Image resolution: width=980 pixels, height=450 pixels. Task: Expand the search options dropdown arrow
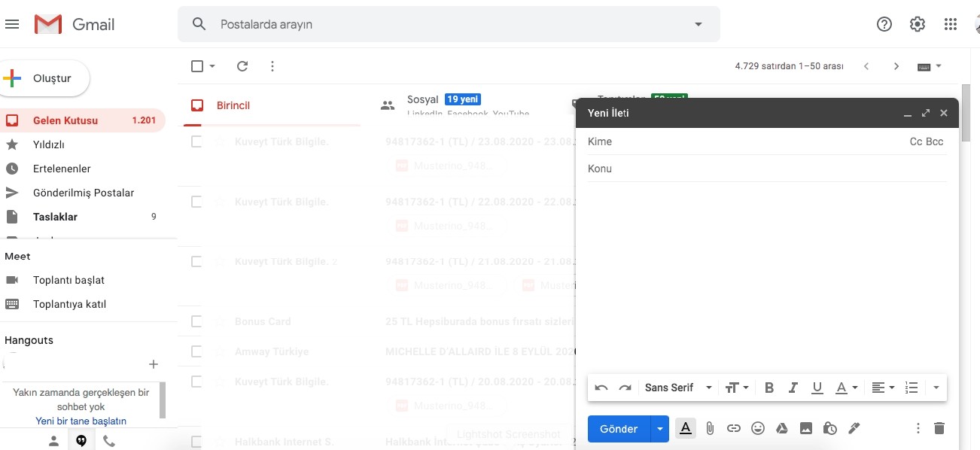click(698, 24)
